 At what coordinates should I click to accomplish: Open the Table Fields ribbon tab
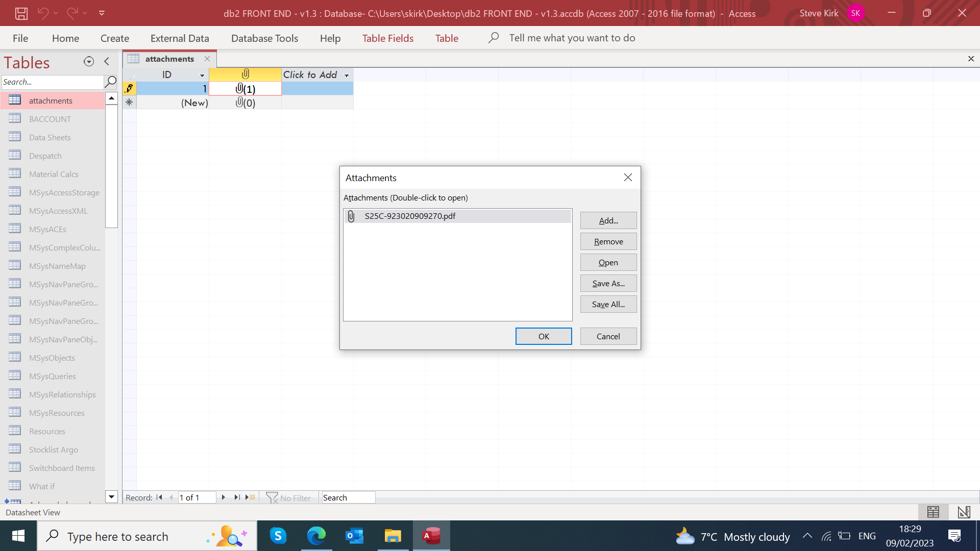387,38
